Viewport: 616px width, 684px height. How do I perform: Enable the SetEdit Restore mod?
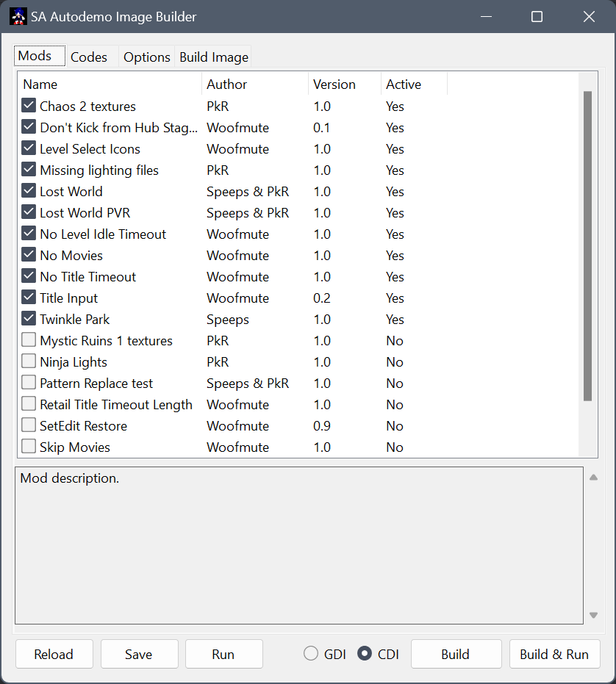point(29,425)
